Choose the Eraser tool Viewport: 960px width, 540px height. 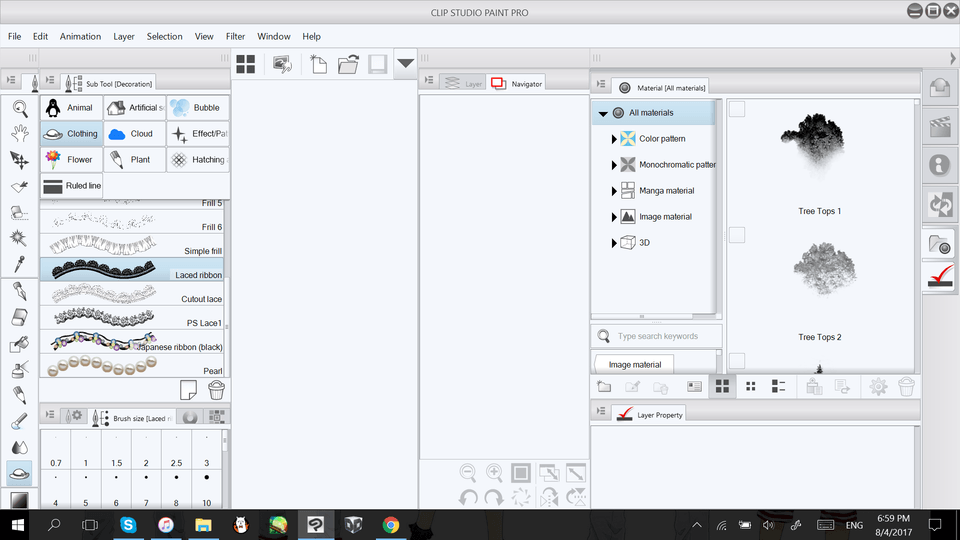[19, 317]
